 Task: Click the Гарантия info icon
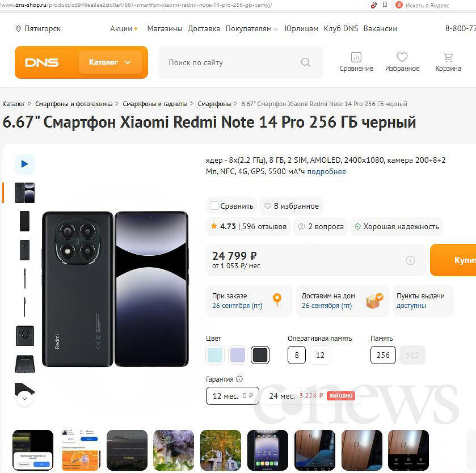(239, 379)
